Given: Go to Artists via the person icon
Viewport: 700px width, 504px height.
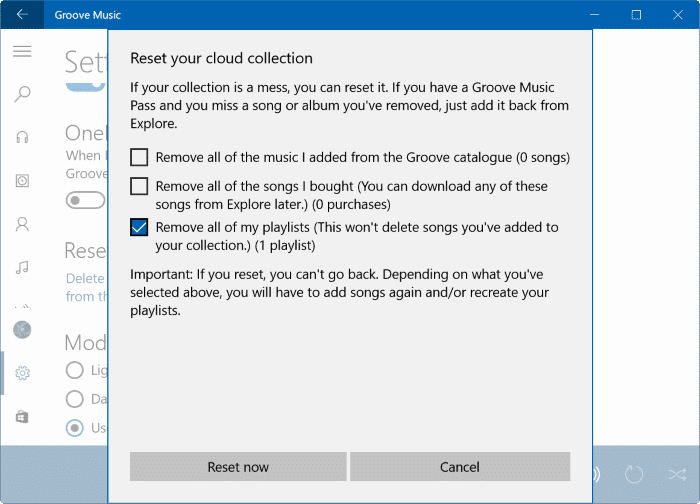Looking at the screenshot, I should click(22, 224).
